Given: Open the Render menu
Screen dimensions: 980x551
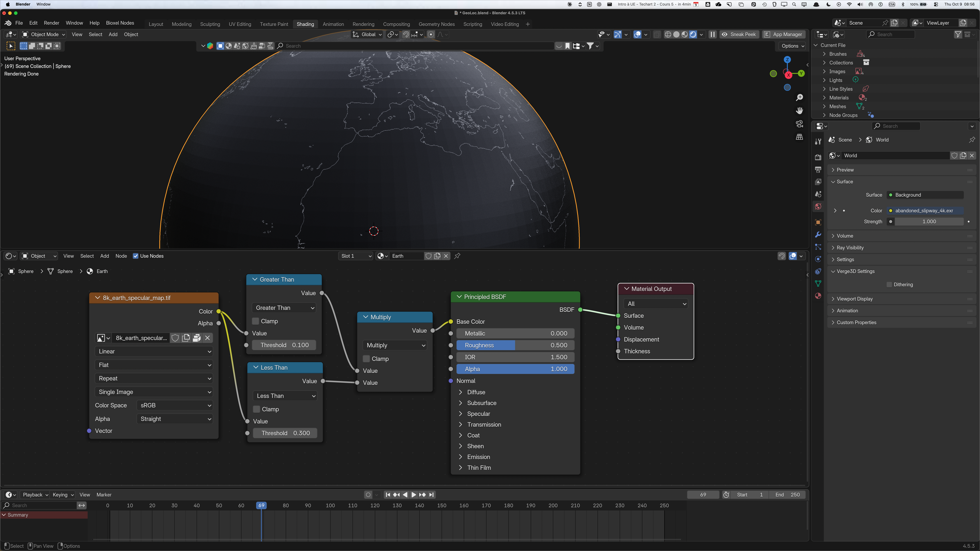Looking at the screenshot, I should pyautogui.click(x=51, y=23).
